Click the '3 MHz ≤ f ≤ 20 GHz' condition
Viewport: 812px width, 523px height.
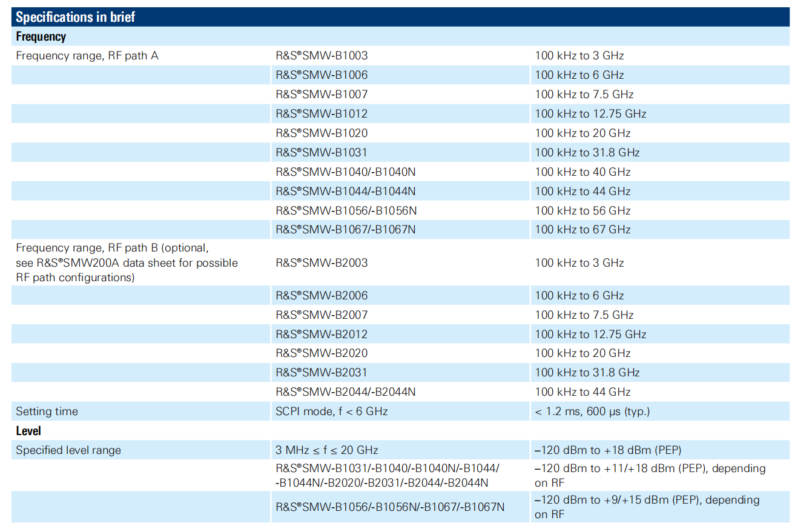326,450
